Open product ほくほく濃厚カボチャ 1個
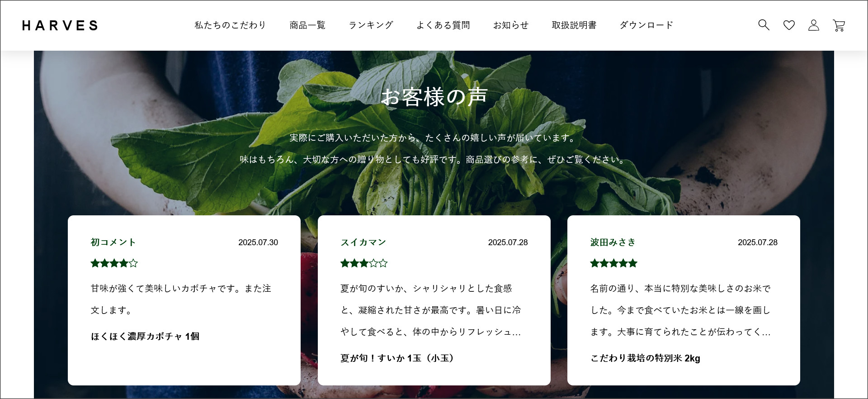Screen dimensions: 868x399 (145, 336)
